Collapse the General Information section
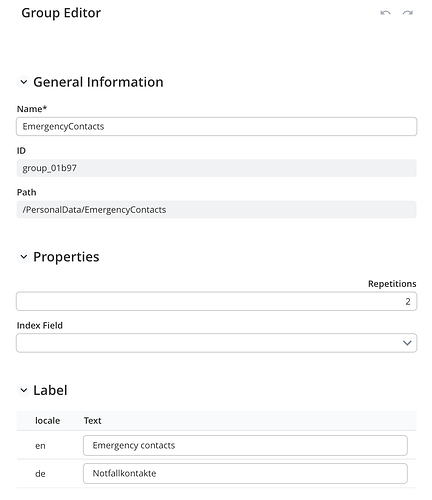Screen dimensions: 432x500 point(24,82)
